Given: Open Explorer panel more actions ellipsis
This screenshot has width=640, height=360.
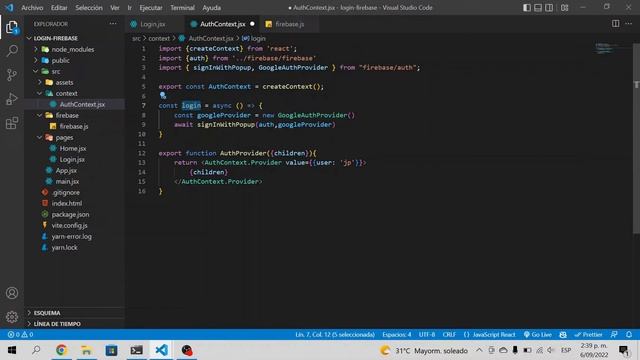Looking at the screenshot, I should [x=113, y=24].
